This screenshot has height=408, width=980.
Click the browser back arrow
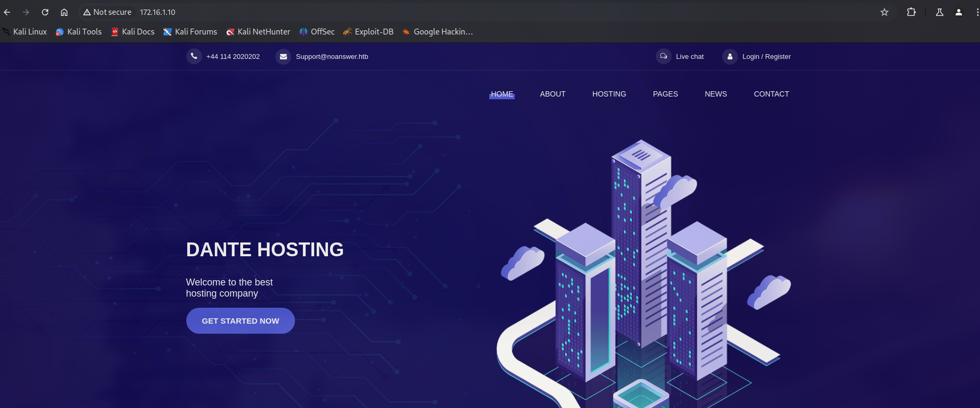coord(7,12)
